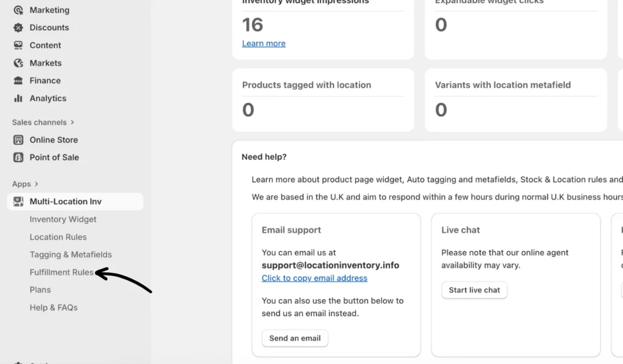The image size is (623, 364).
Task: Click the Point of Sale icon
Action: click(18, 157)
